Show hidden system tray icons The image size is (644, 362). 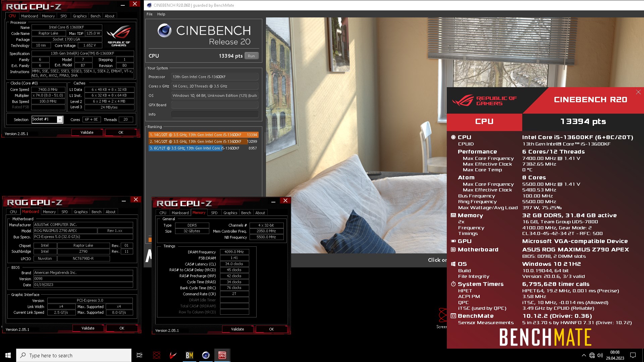pyautogui.click(x=584, y=355)
